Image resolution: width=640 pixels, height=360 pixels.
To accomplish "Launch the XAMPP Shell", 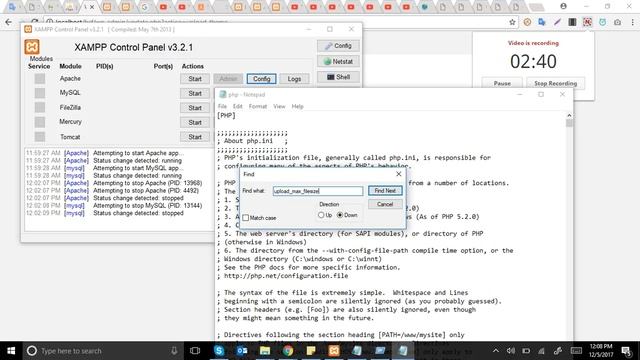I will 338,77.
